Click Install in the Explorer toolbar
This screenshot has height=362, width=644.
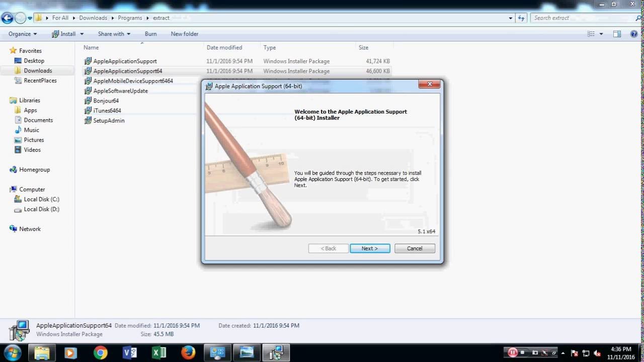(64, 34)
